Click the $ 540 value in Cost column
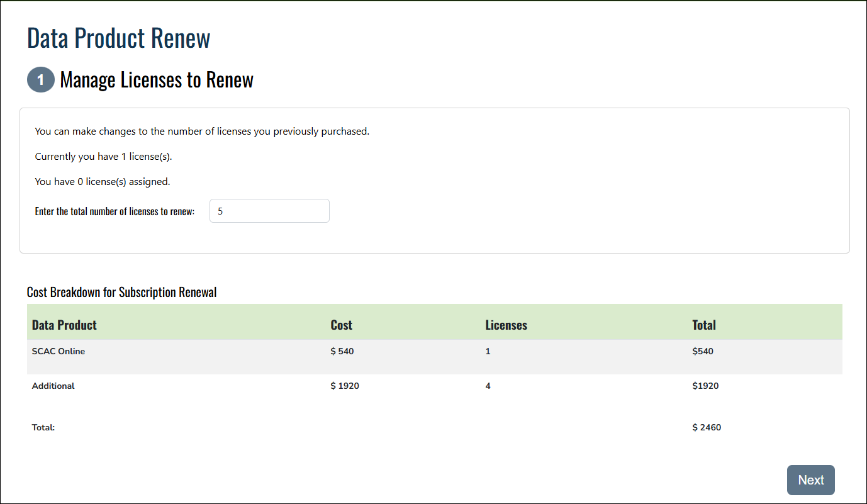This screenshot has height=504, width=867. pyautogui.click(x=342, y=351)
